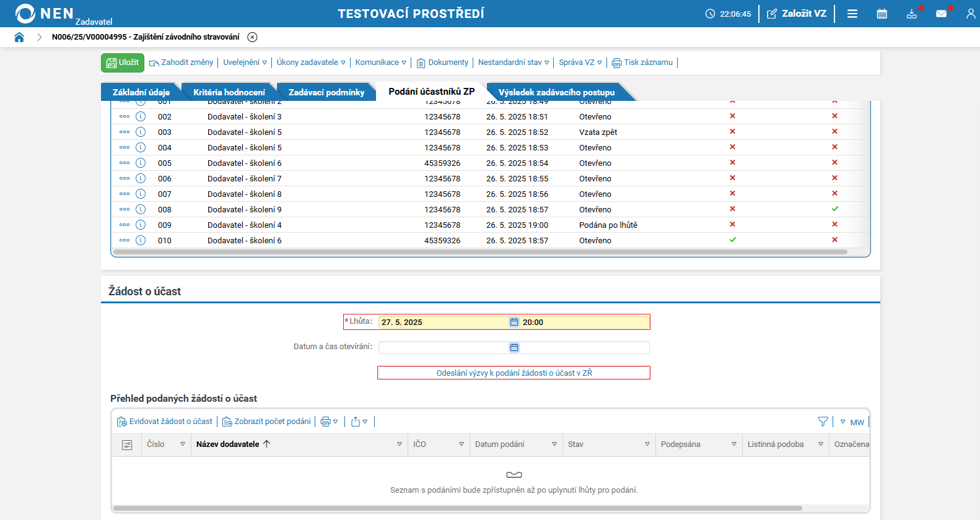Screen dimensions: 980x520
Task: Click Odeslání výzvy k podání žádosti link
Action: 514,373
